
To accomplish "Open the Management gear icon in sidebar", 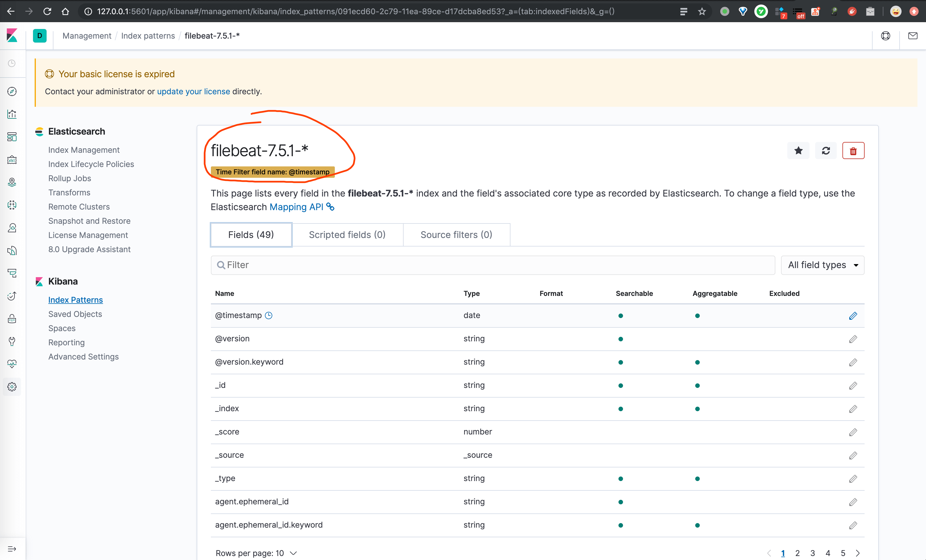I will click(x=12, y=386).
